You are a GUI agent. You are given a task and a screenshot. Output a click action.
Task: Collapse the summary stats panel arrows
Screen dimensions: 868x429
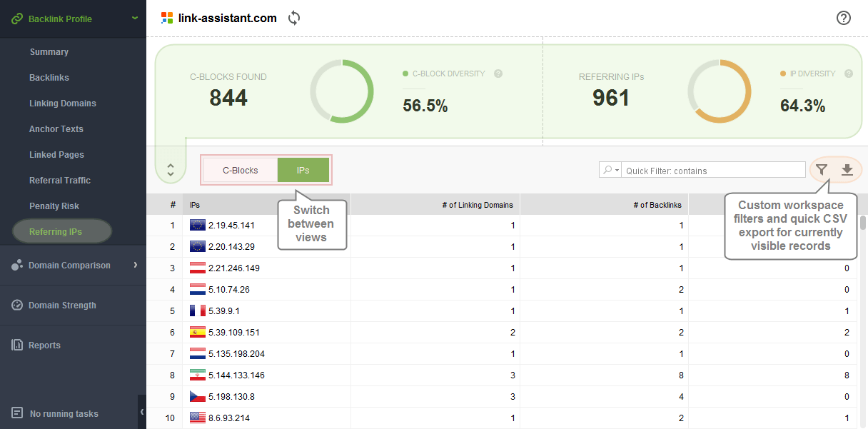click(x=171, y=170)
